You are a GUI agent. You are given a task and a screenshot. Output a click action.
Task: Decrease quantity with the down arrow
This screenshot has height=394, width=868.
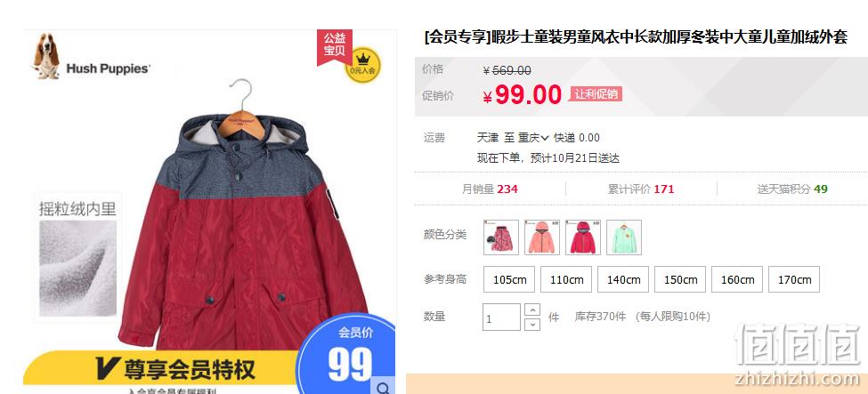pyautogui.click(x=532, y=325)
